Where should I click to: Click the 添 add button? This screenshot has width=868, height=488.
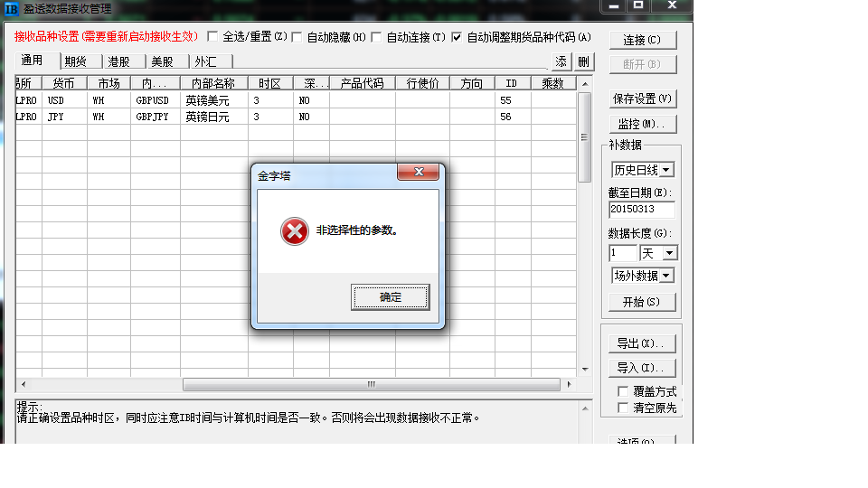[561, 61]
